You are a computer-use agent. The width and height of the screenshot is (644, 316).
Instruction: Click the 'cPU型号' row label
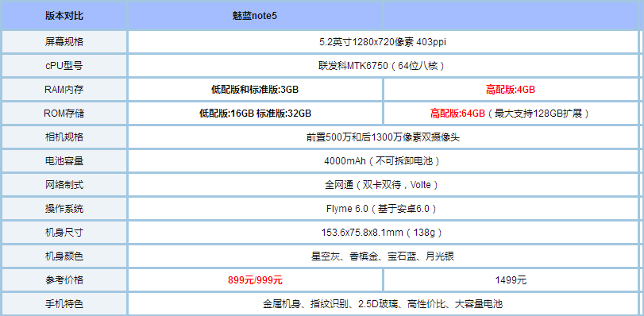(x=64, y=66)
